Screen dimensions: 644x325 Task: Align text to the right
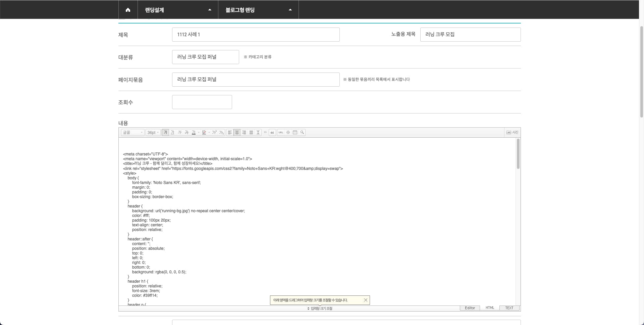tap(244, 133)
